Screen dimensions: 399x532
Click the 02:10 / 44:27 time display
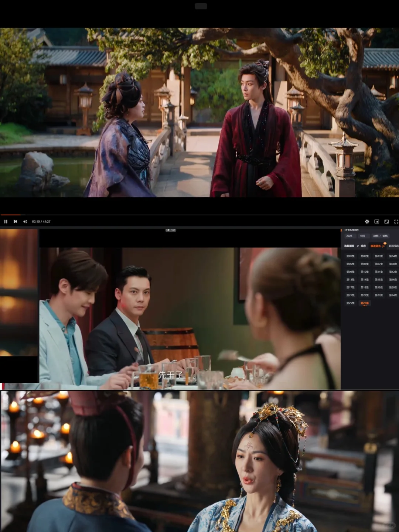tap(41, 222)
